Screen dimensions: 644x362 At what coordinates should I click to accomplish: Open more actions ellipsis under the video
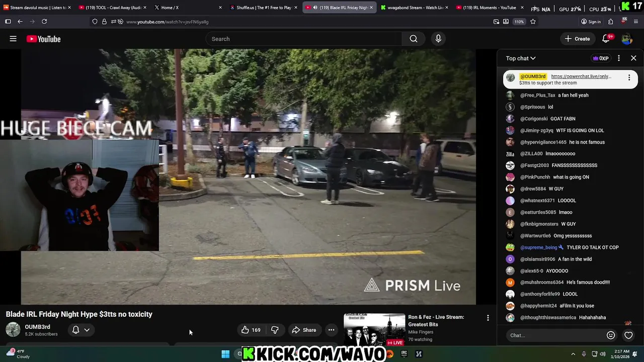[331, 330]
